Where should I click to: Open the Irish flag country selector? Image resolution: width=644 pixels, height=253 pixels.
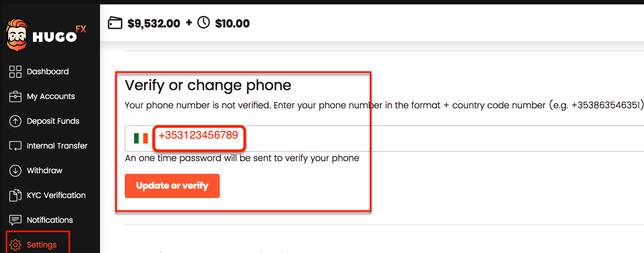[141, 139]
